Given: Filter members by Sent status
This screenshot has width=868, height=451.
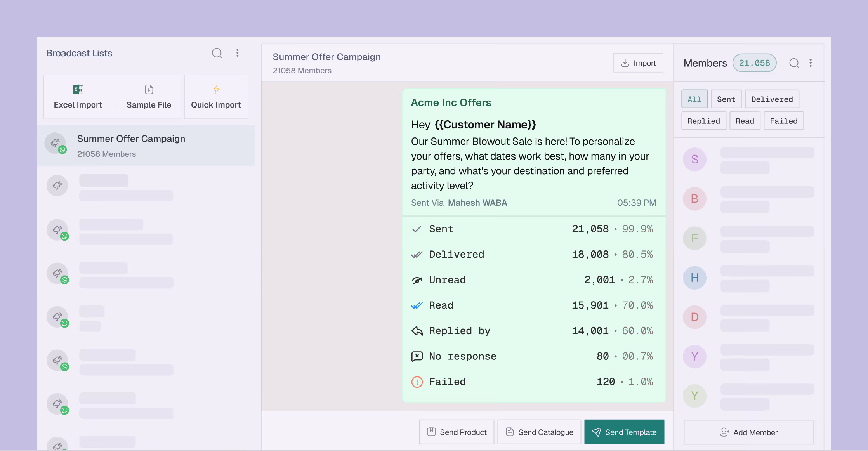Looking at the screenshot, I should click(726, 99).
